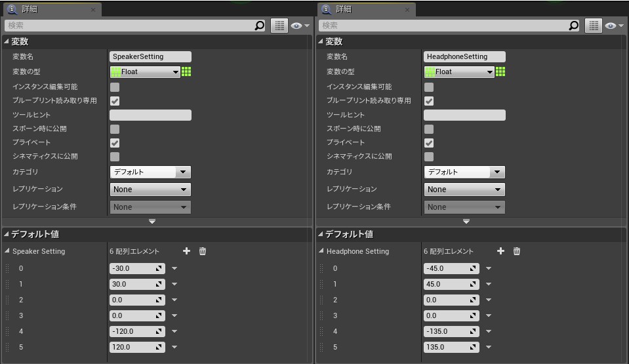
Task: Collapse Speaker Setting array in default values
Action: click(x=7, y=251)
